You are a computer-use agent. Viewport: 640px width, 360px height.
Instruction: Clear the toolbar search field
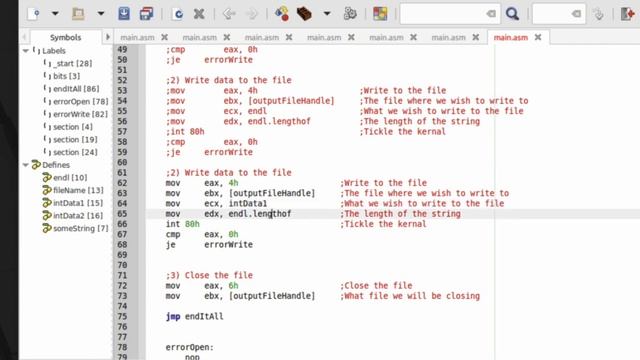(491, 14)
